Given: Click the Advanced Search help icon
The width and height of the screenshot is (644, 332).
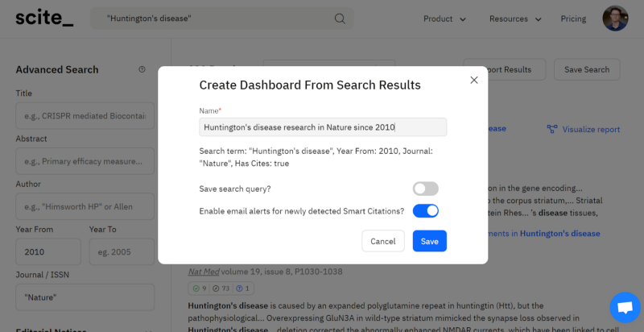Looking at the screenshot, I should pyautogui.click(x=142, y=69).
